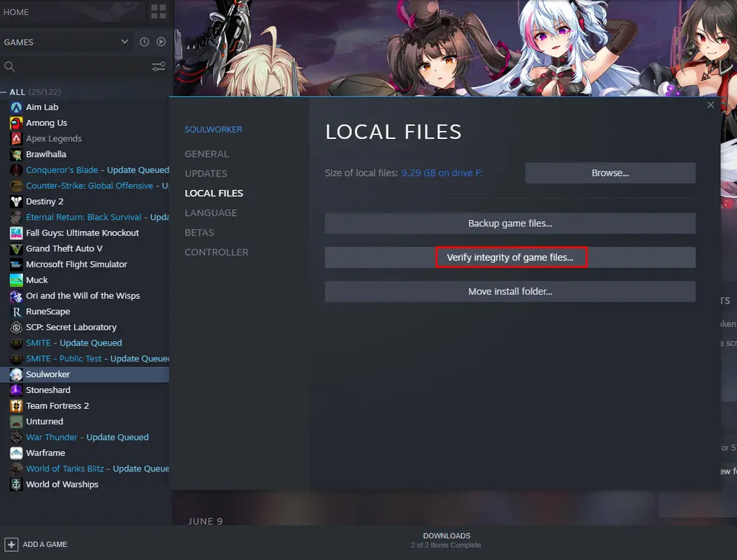Screen dimensions: 737x560
Task: Open the Betas settings tab
Action: point(199,232)
